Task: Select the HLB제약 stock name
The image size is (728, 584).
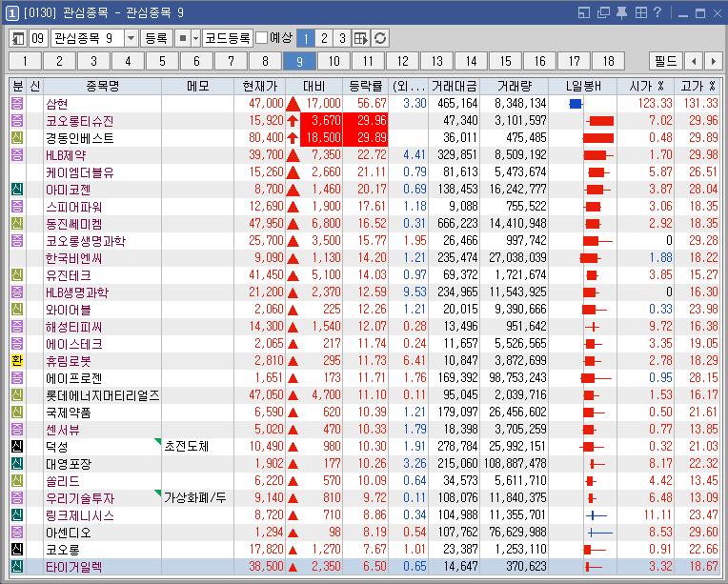Action: pos(66,155)
